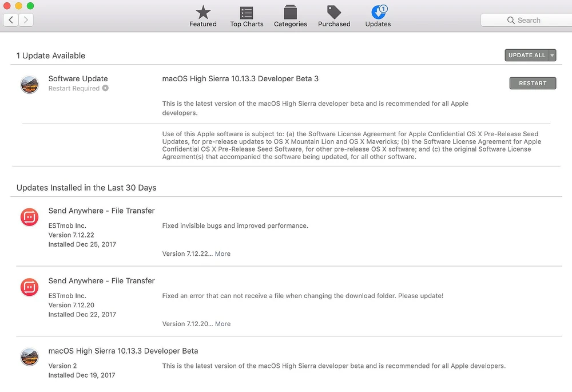Image resolution: width=572 pixels, height=392 pixels.
Task: Go back with the left arrow button
Action: (11, 19)
